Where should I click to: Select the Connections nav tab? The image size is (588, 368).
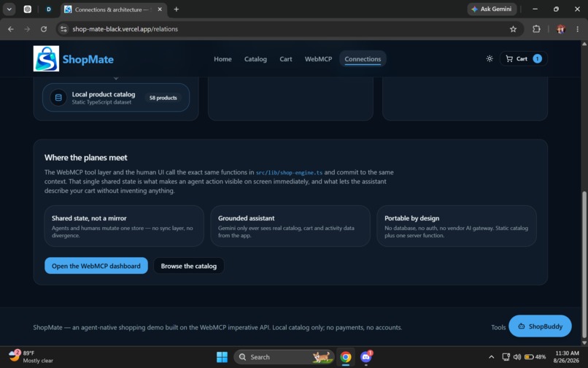click(363, 59)
